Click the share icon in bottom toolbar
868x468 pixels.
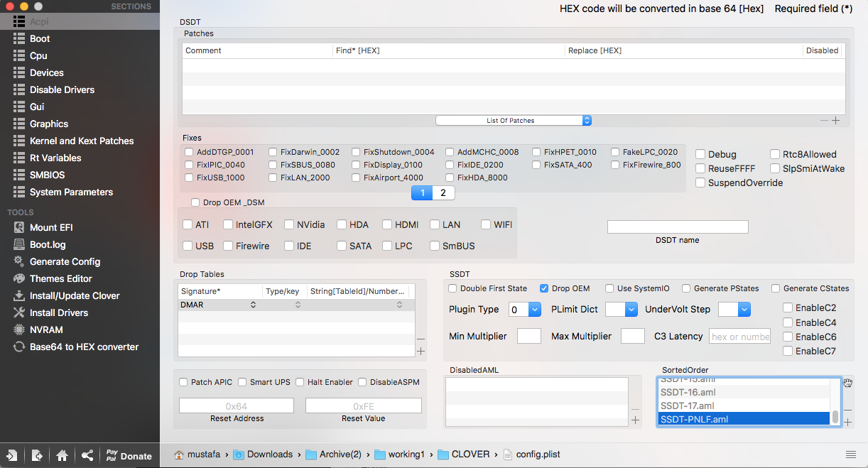[x=87, y=456]
